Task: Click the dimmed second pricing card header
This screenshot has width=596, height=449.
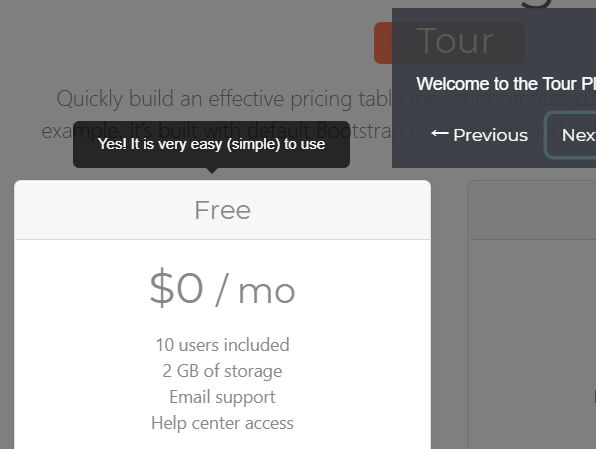Action: (x=532, y=210)
